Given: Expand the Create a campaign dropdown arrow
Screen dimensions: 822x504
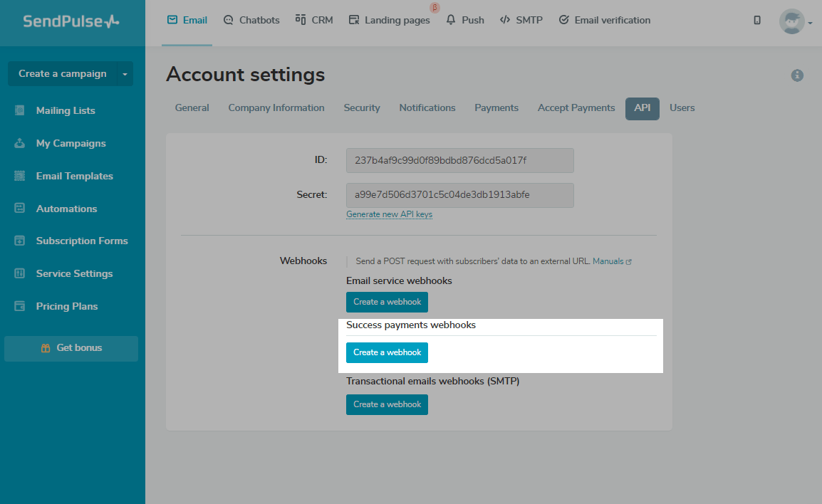Looking at the screenshot, I should (x=125, y=74).
